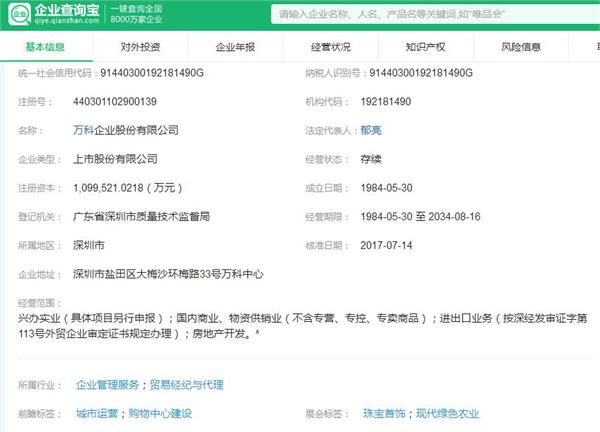Click the 企业查询宝 logo icon

click(19, 13)
